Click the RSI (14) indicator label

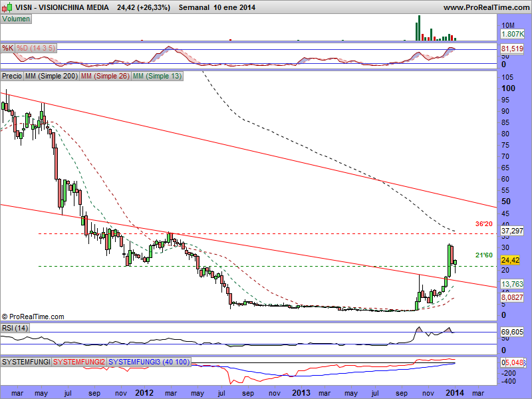(15, 328)
